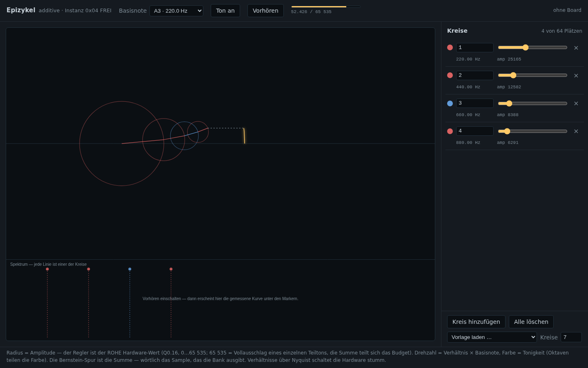Image resolution: width=588 pixels, height=368 pixels.
Task: Toggle the Ton an sound button
Action: click(225, 11)
